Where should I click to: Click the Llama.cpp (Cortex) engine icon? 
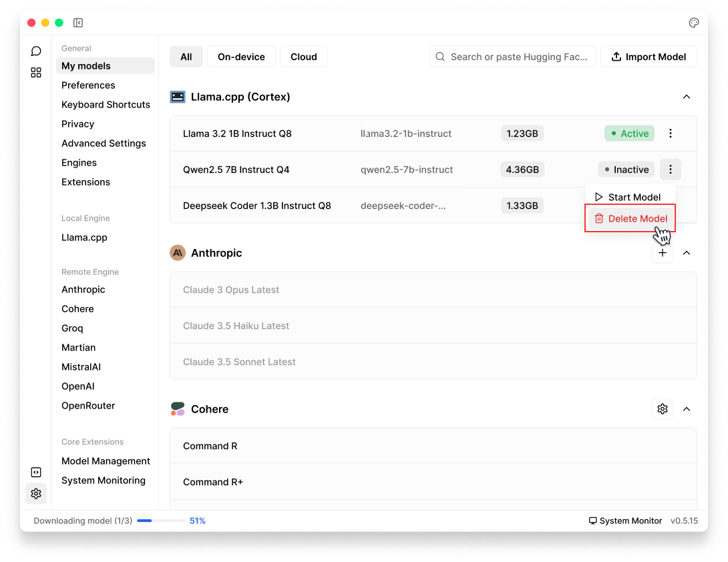[x=178, y=97]
